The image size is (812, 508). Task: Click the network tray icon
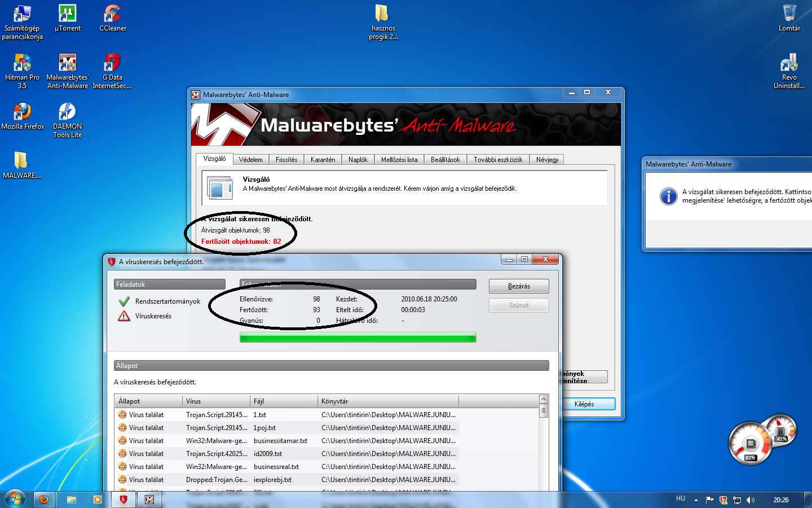pos(737,500)
